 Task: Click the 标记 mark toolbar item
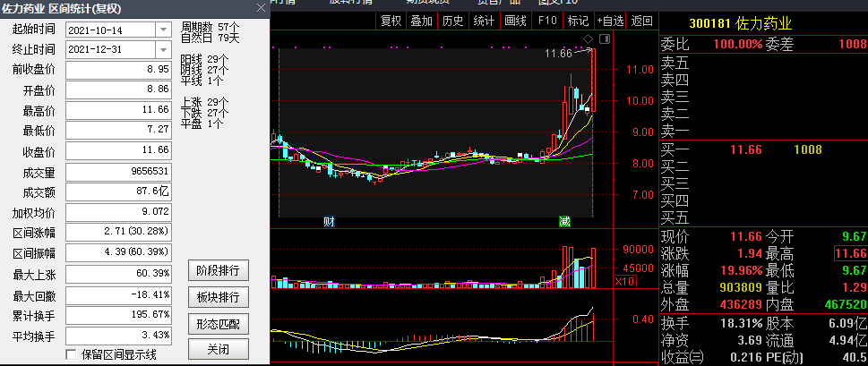coord(578,21)
